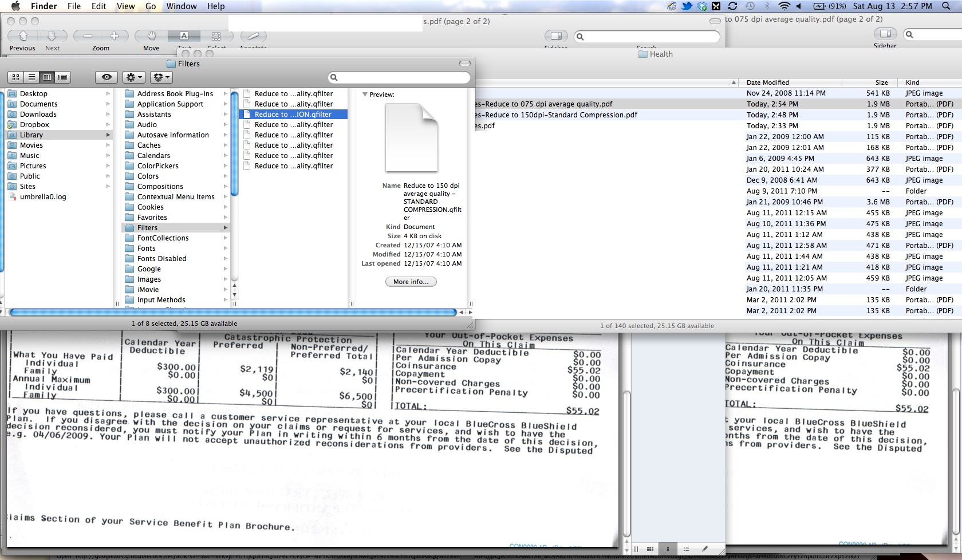Select the Move hand tool
The width and height of the screenshot is (962, 560).
151,36
